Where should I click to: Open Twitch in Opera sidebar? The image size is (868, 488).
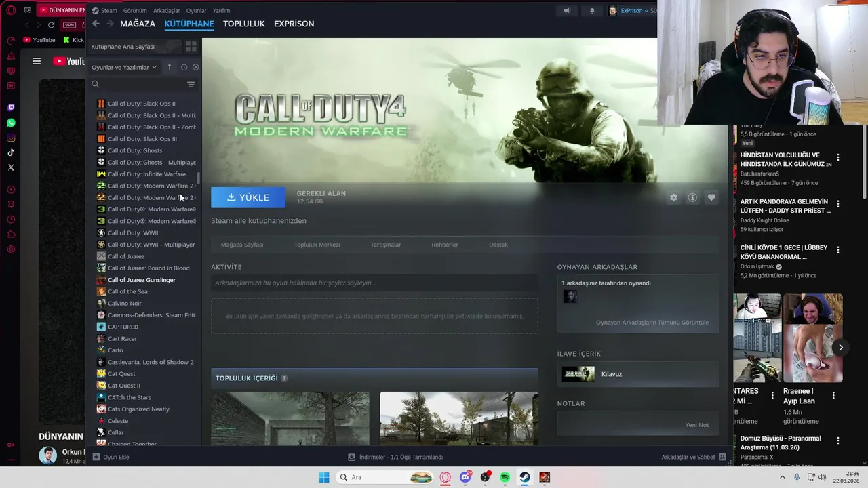[x=11, y=108]
